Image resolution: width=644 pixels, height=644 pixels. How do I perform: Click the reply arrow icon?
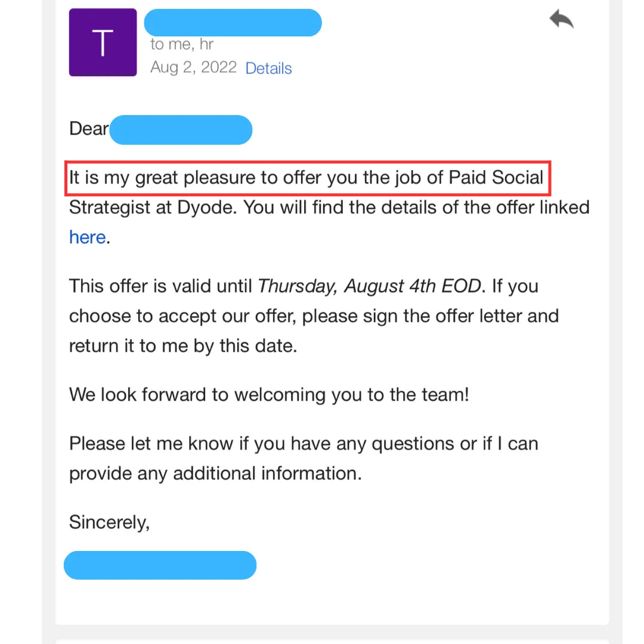562,19
